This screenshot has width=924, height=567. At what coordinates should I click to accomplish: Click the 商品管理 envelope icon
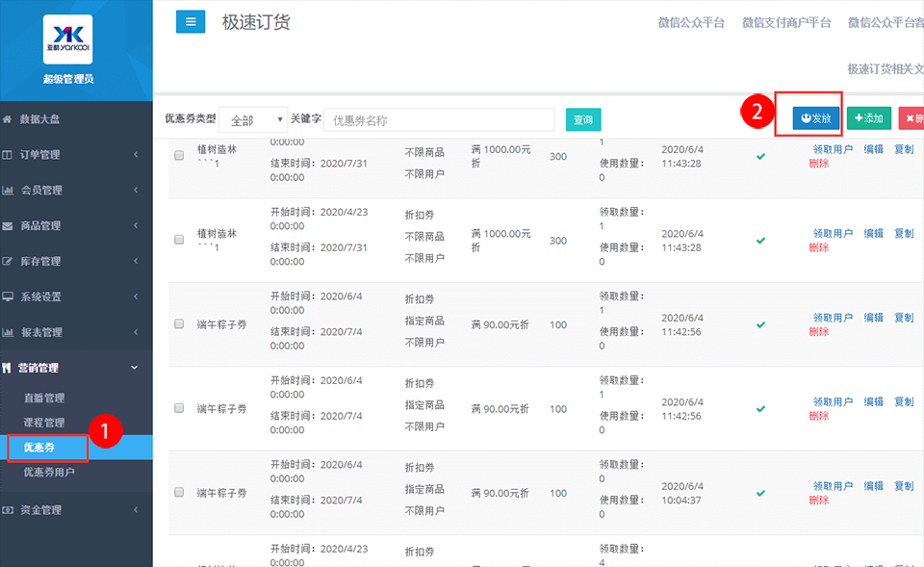(7, 225)
